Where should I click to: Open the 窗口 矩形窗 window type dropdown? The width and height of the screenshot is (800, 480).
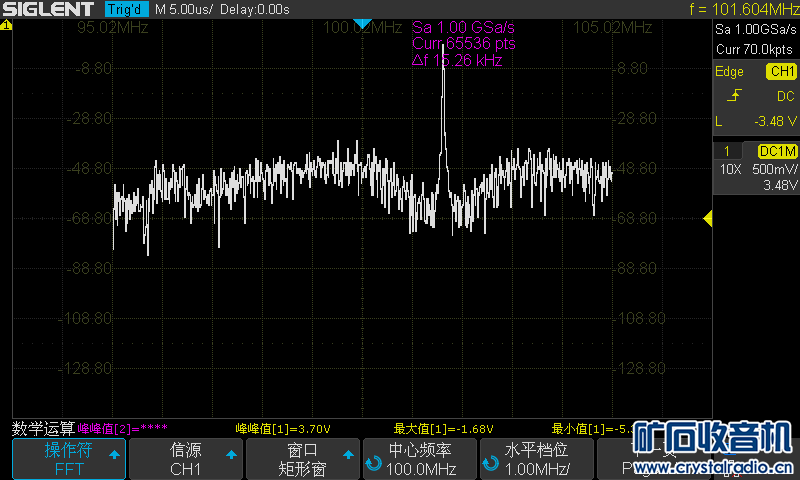[303, 459]
